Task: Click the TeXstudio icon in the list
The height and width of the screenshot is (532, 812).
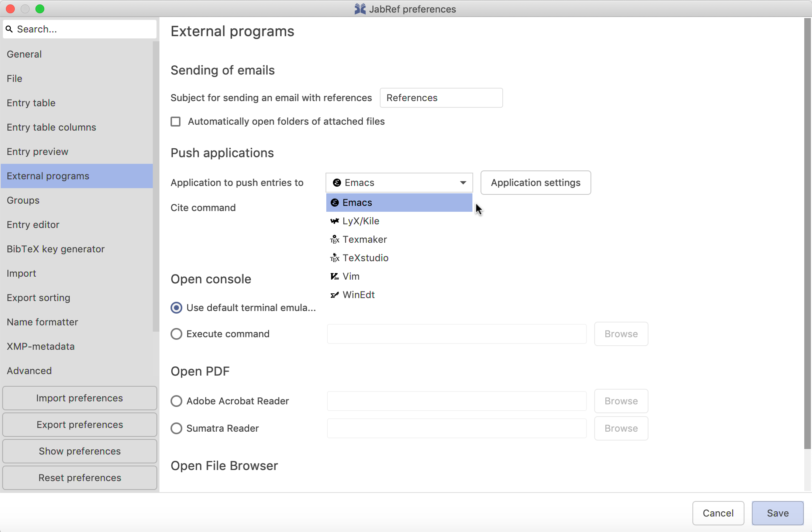Action: click(x=334, y=258)
